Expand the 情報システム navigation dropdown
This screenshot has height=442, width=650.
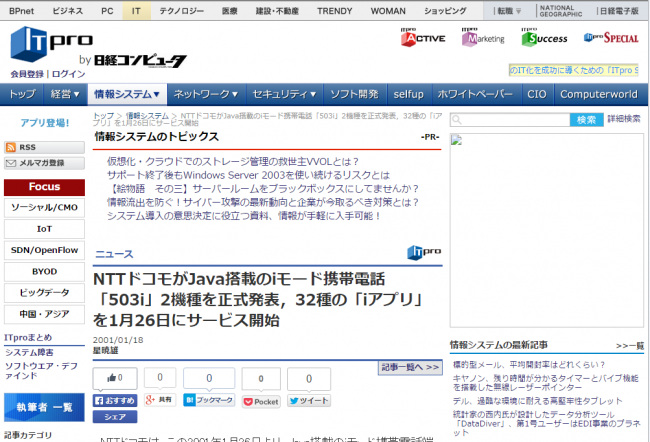(127, 94)
